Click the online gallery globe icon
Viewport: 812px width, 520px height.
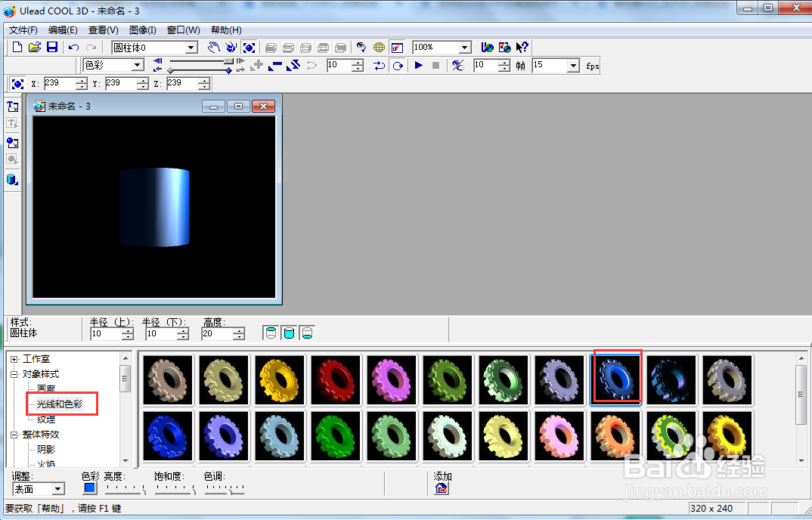(504, 48)
